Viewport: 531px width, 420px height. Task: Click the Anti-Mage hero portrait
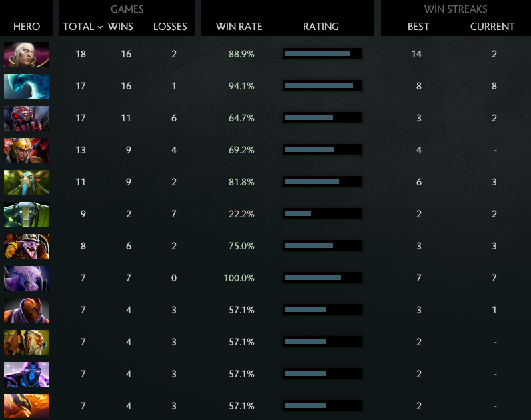point(26,310)
